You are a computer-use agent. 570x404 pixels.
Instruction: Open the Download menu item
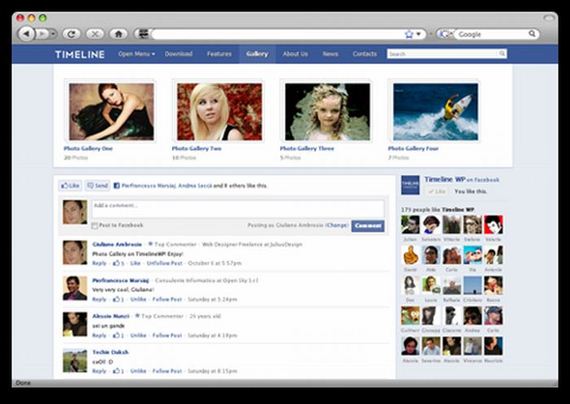[178, 54]
